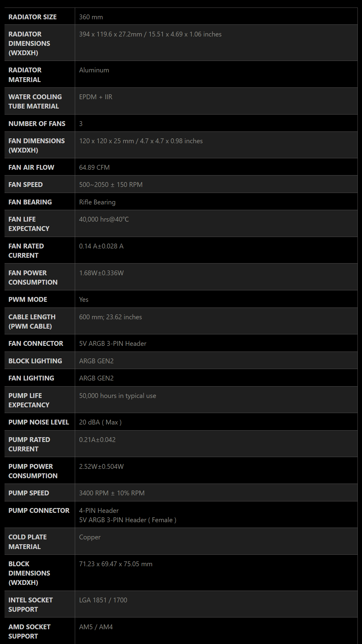The width and height of the screenshot is (362, 644).
Task: Select the 360 mm radiator size value
Action: 91,17
